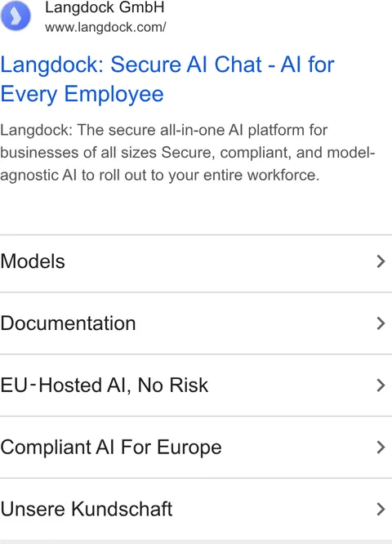Click the 'entire workforce' line in the description
392x544 pixels.
159,175
